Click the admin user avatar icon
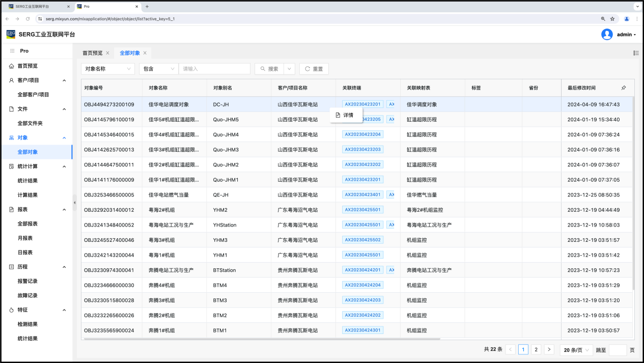Viewport: 644px width, 363px height. point(607,35)
